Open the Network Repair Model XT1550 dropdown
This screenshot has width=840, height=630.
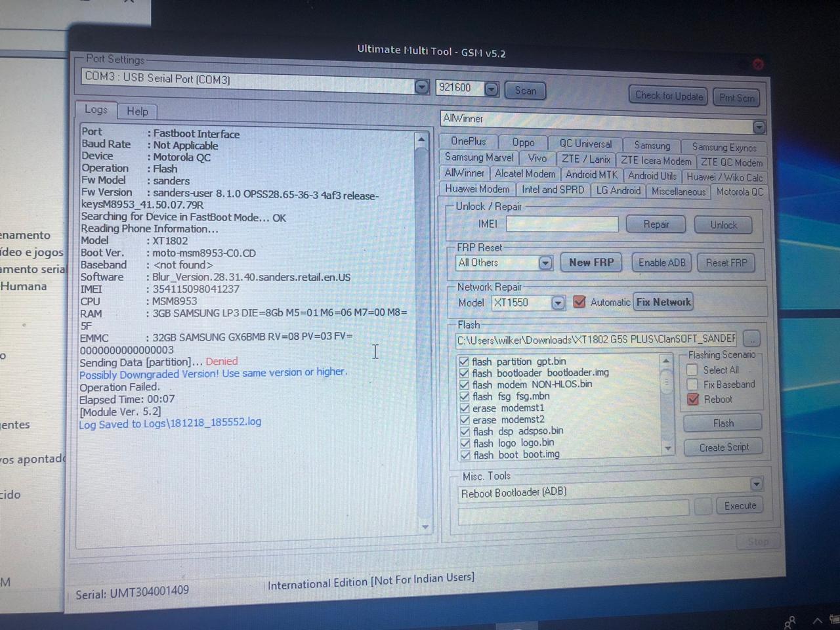pyautogui.click(x=558, y=303)
